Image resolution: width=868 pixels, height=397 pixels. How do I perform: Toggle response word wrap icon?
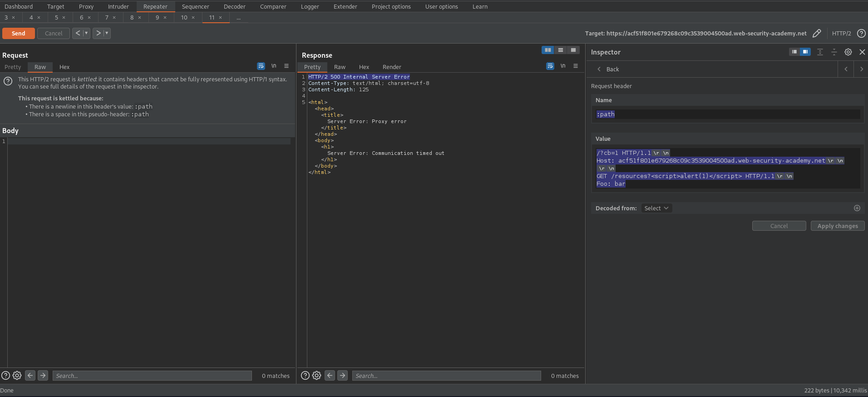tap(550, 66)
